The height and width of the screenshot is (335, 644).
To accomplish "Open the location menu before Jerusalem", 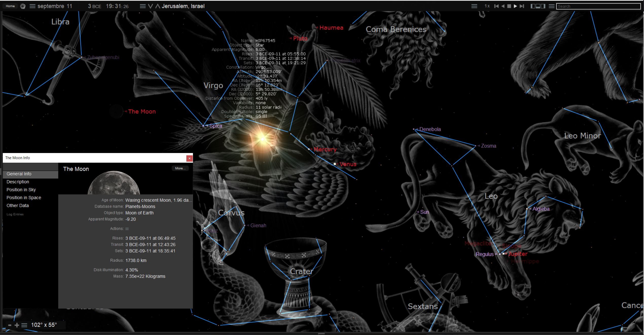I will click(x=143, y=6).
